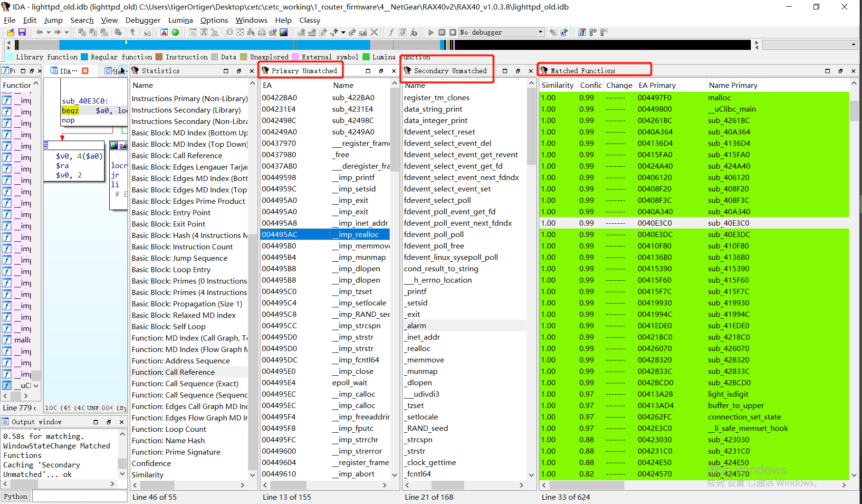Click the printer toolbar icon

(x=262, y=32)
